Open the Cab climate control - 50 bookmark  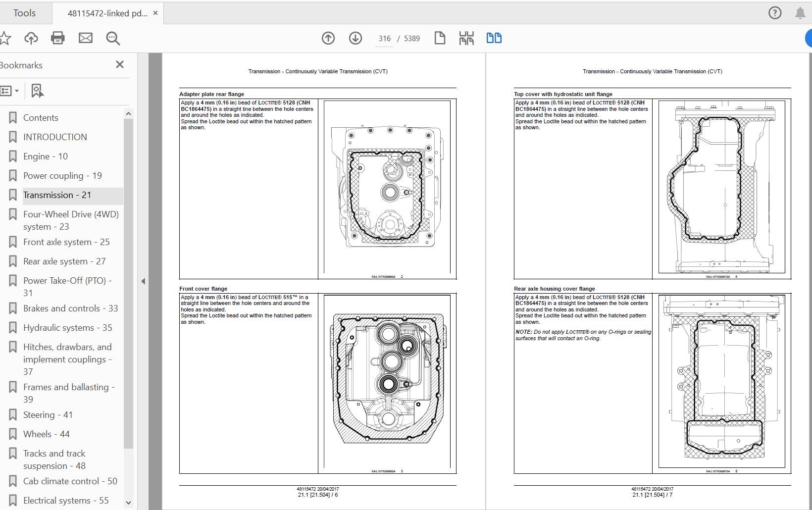point(70,481)
